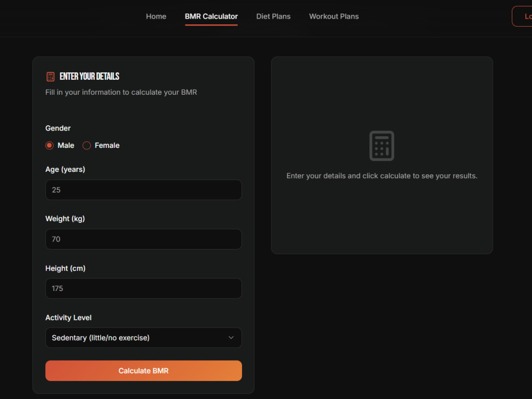
Task: Focus the Age (years) input field
Action: click(x=144, y=190)
